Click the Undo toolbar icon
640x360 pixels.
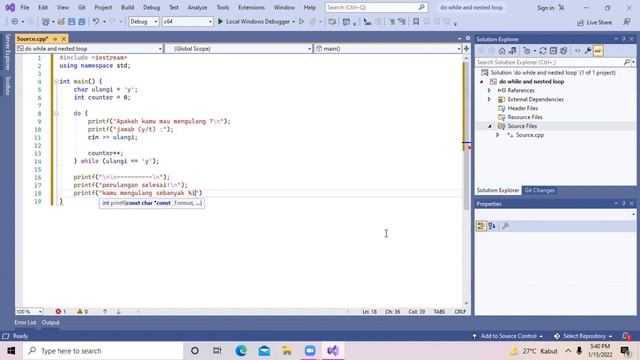pyautogui.click(x=96, y=22)
